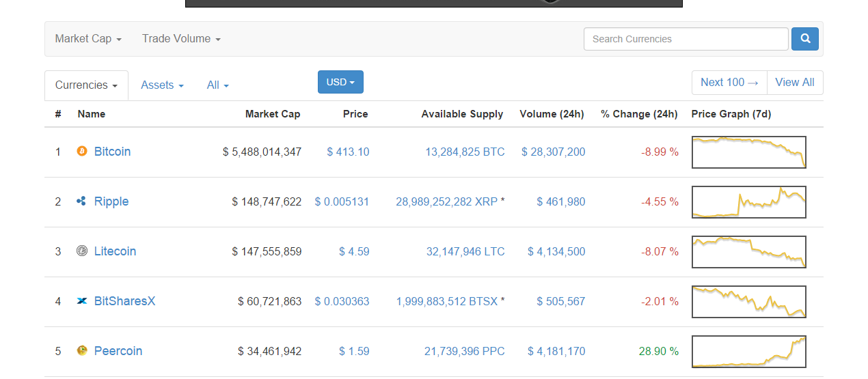Click the Peercoin logo icon
Viewport: 868px width, 379px height.
(x=82, y=350)
